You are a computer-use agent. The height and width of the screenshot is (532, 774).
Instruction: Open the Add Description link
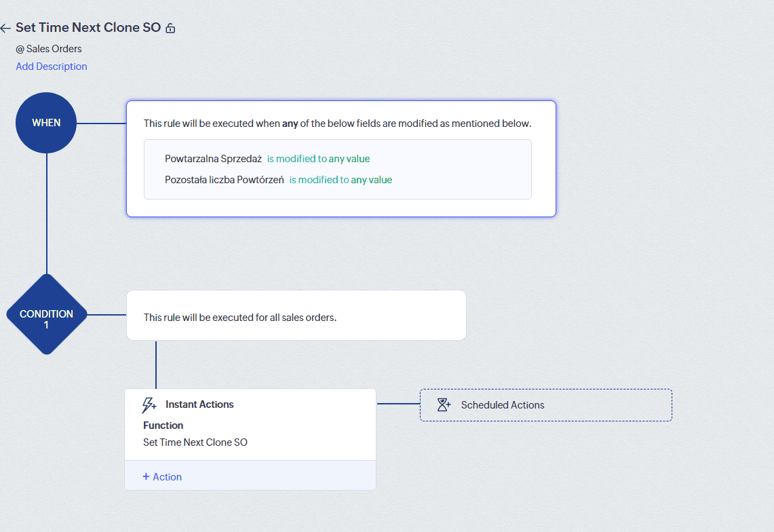[51, 66]
